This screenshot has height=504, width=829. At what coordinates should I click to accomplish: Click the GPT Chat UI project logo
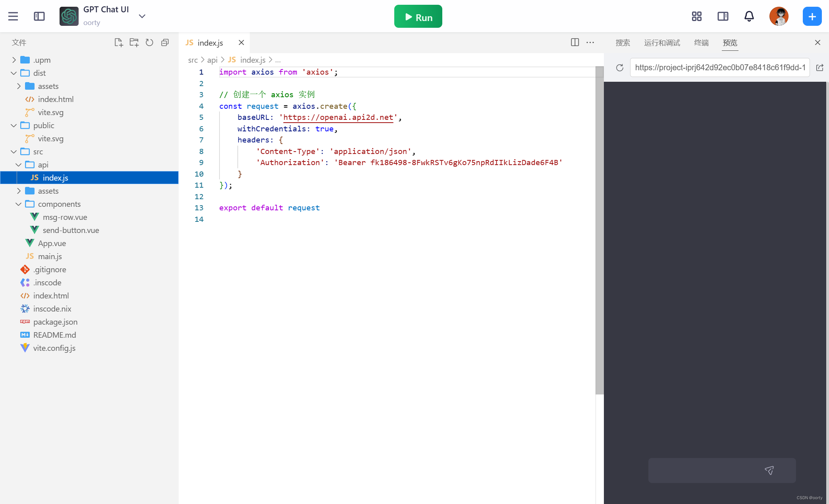tap(69, 16)
